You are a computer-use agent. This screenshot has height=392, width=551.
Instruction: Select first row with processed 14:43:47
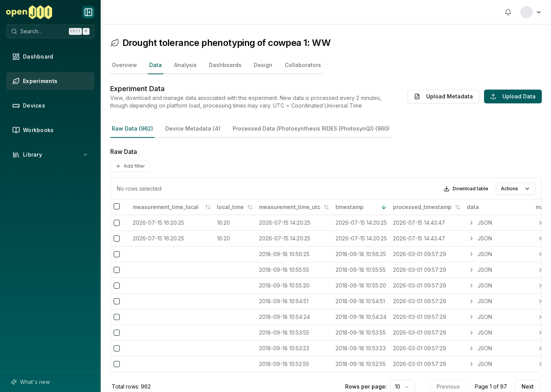(117, 223)
